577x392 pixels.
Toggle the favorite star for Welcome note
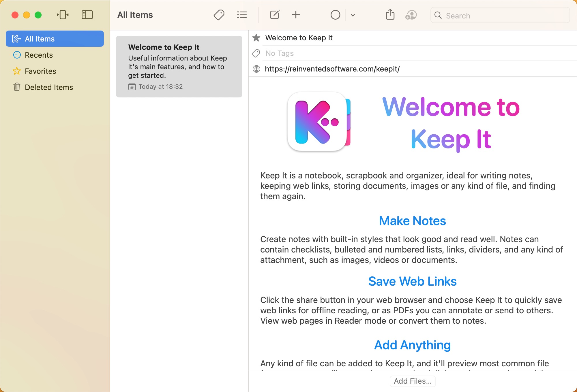point(256,38)
